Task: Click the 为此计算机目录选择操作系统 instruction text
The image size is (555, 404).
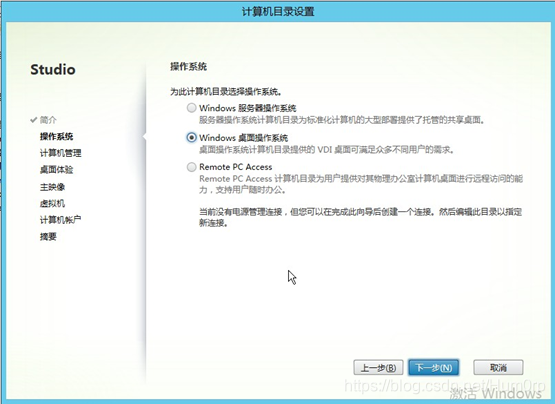Action: click(226, 92)
